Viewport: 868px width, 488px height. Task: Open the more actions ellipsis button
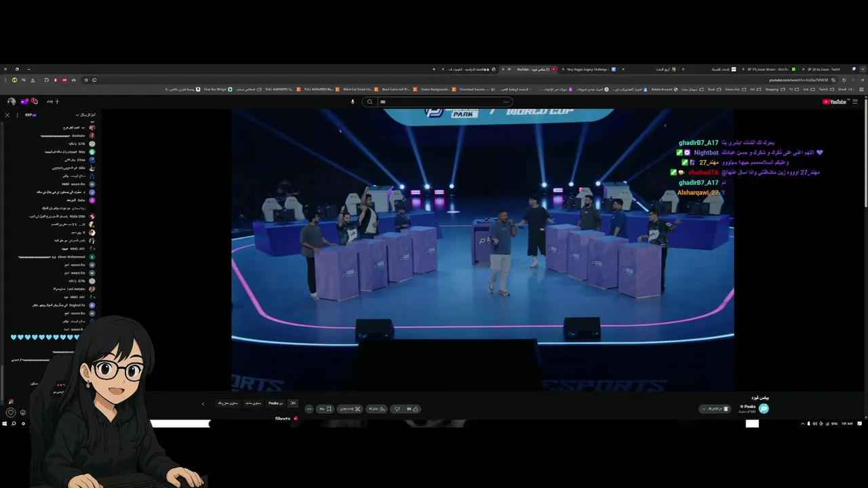tap(309, 409)
